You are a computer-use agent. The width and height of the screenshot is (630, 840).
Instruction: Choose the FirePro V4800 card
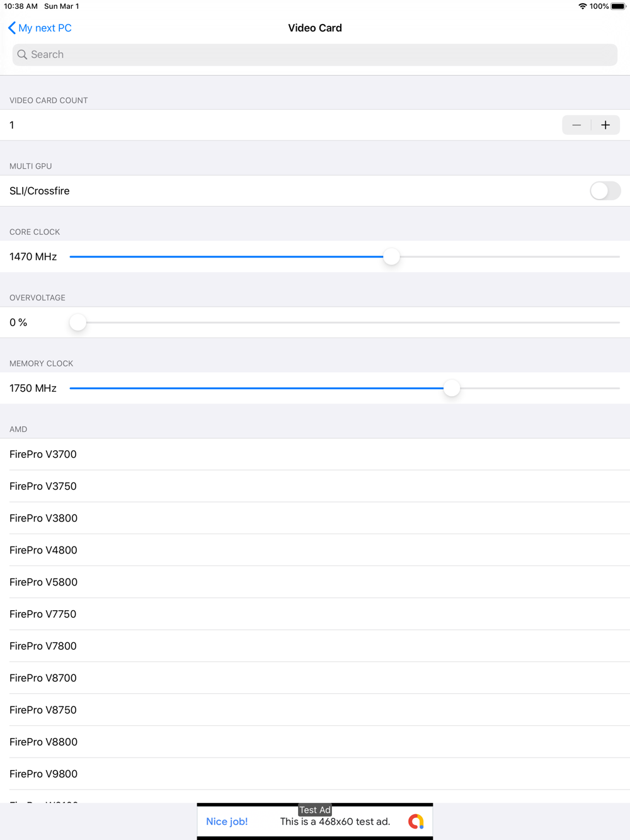click(x=315, y=550)
